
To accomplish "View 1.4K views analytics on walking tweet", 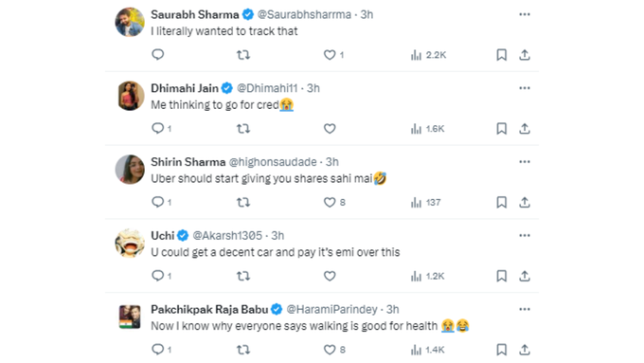I will tap(427, 350).
